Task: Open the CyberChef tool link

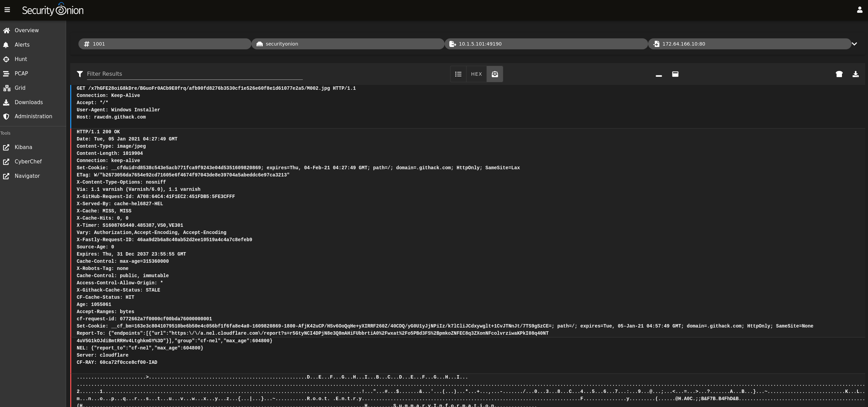Action: coord(28,162)
